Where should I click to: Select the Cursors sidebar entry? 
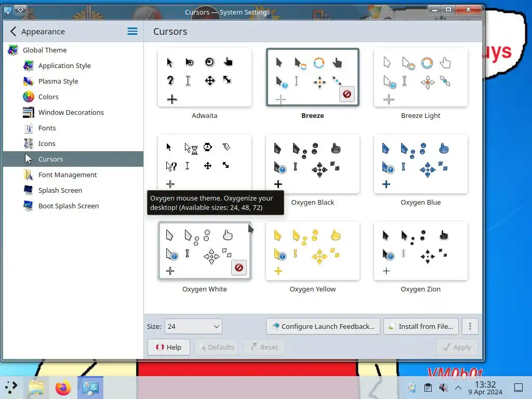click(73, 159)
